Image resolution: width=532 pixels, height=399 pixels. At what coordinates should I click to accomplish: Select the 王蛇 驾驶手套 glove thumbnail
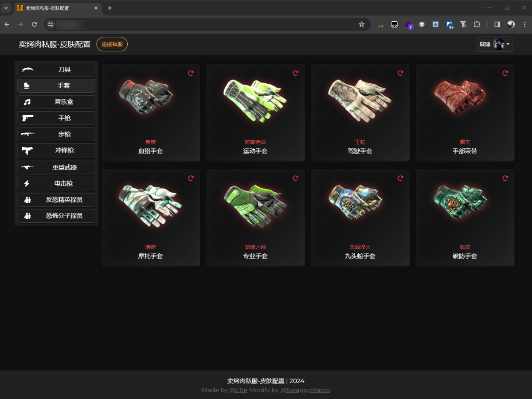pos(360,100)
